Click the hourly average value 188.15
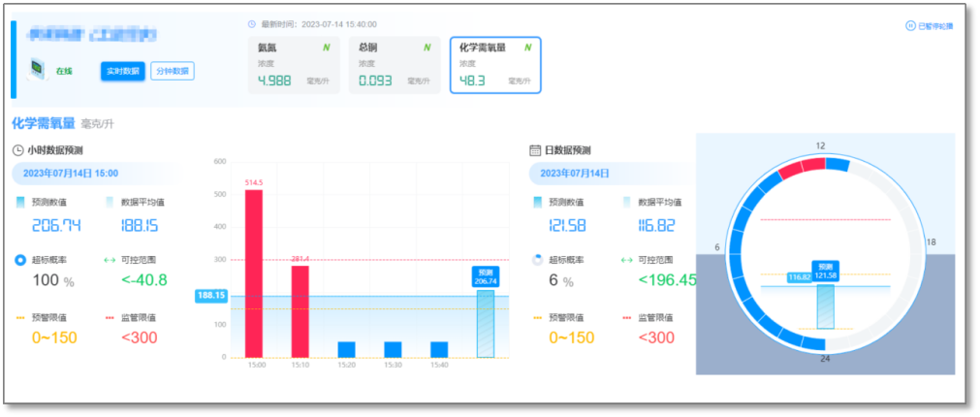Image resolution: width=980 pixels, height=417 pixels. tap(140, 226)
